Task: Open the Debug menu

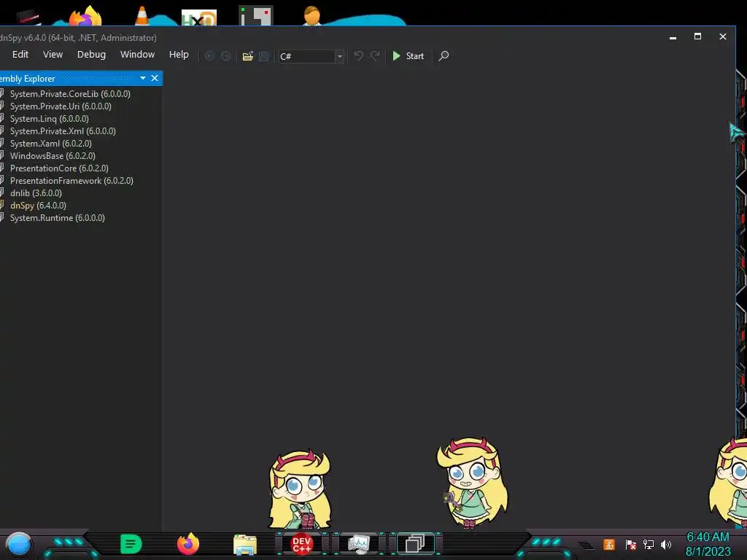Action: point(91,55)
